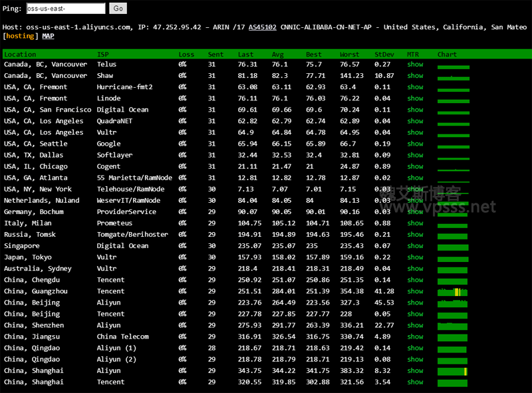Show MTR for Australia, Sydney row
Screen dimensions: 532x393
pos(415,269)
